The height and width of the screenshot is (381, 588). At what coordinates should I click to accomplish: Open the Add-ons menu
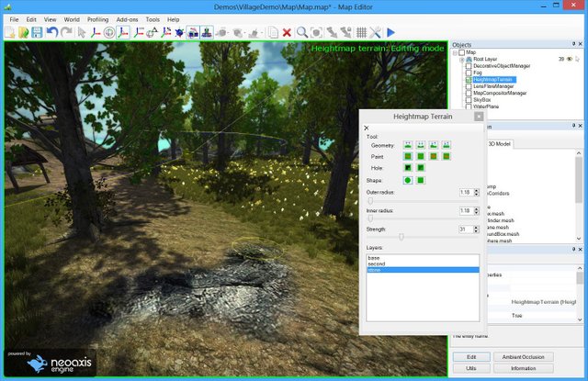click(127, 19)
